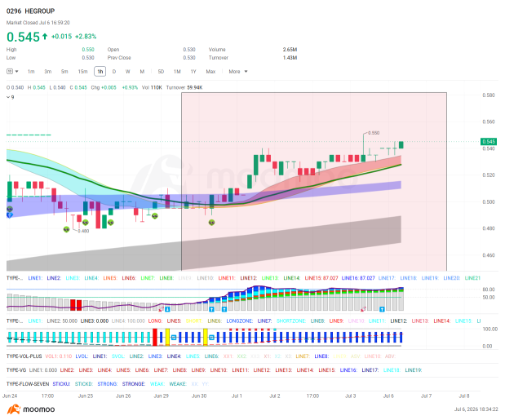The image size is (505, 420).
Task: Click the alien marker below Jun 30 candle
Action: click(x=211, y=223)
